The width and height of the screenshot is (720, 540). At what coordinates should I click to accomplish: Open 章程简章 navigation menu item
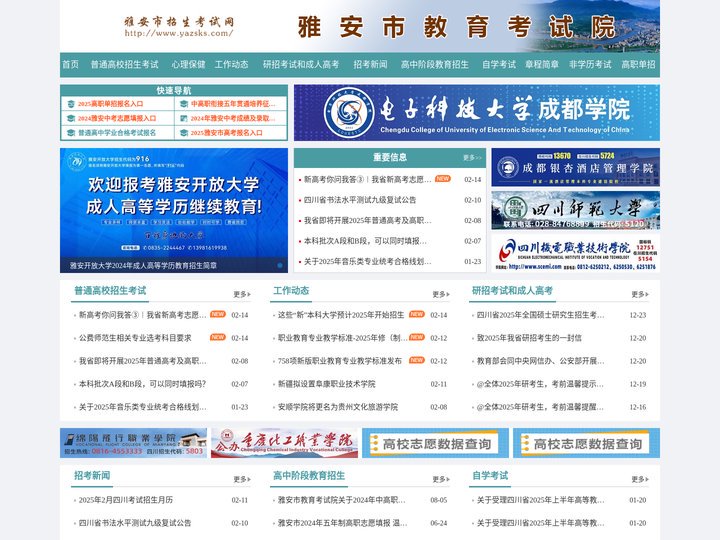point(542,64)
